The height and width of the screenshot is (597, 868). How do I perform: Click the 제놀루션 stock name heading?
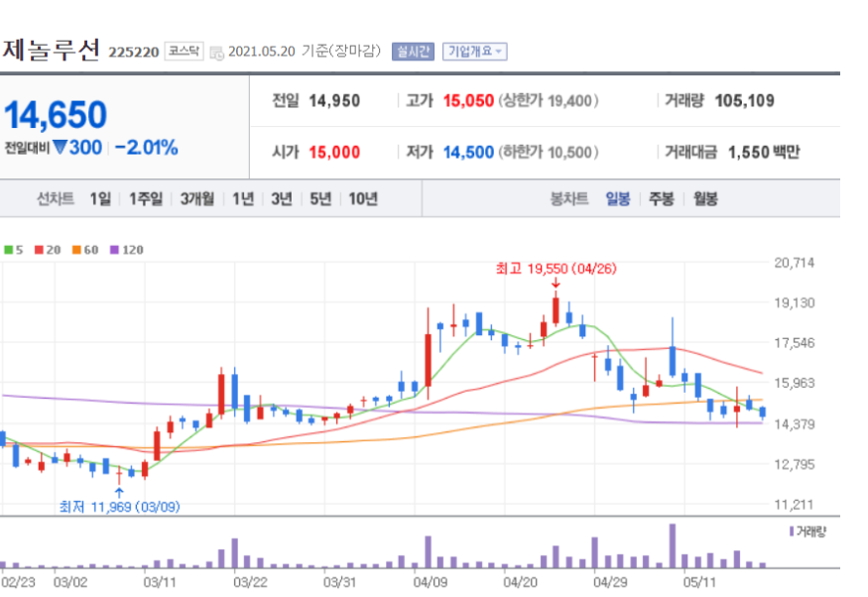[x=52, y=51]
